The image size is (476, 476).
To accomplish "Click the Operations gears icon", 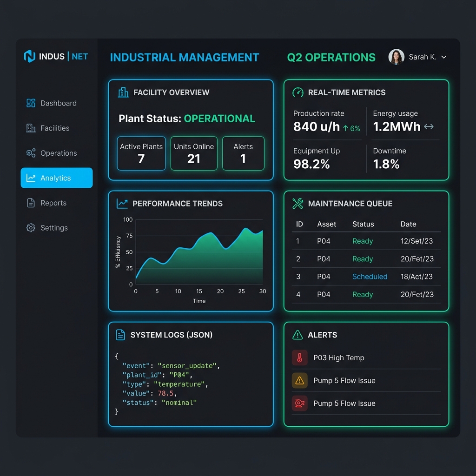I will tap(31, 153).
